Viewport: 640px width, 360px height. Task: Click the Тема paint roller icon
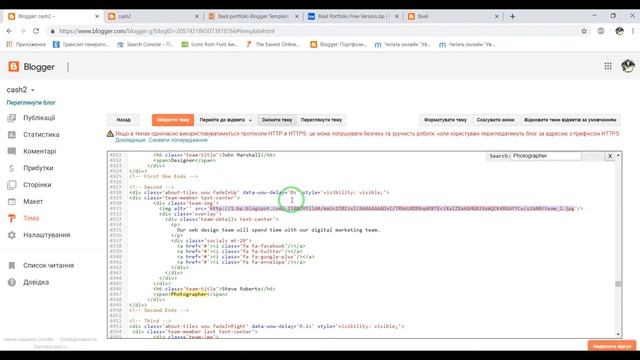(x=12, y=218)
